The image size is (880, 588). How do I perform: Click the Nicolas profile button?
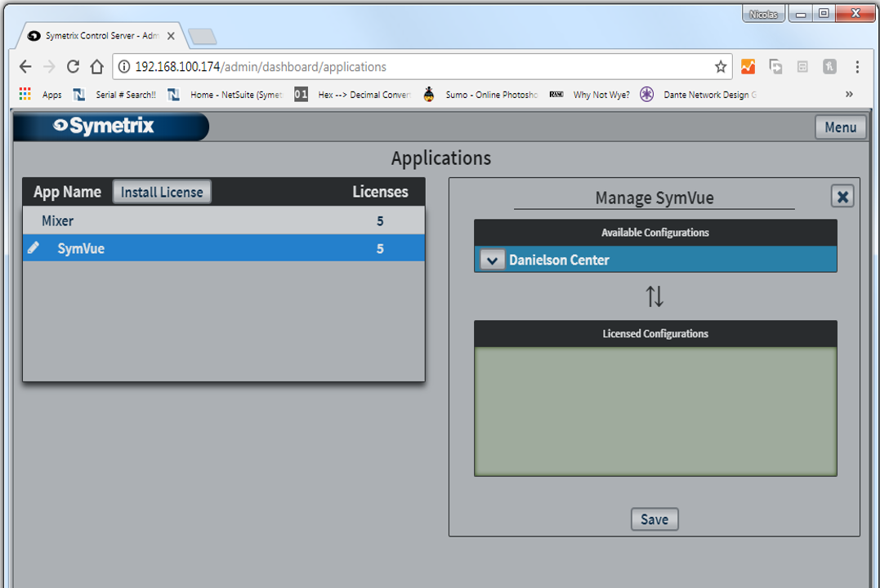click(763, 14)
